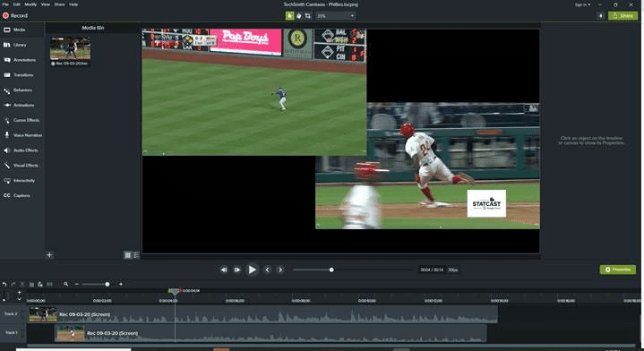Expand the track options chevron below add-track
This screenshot has width=644, height=351.
pyautogui.click(x=19, y=299)
